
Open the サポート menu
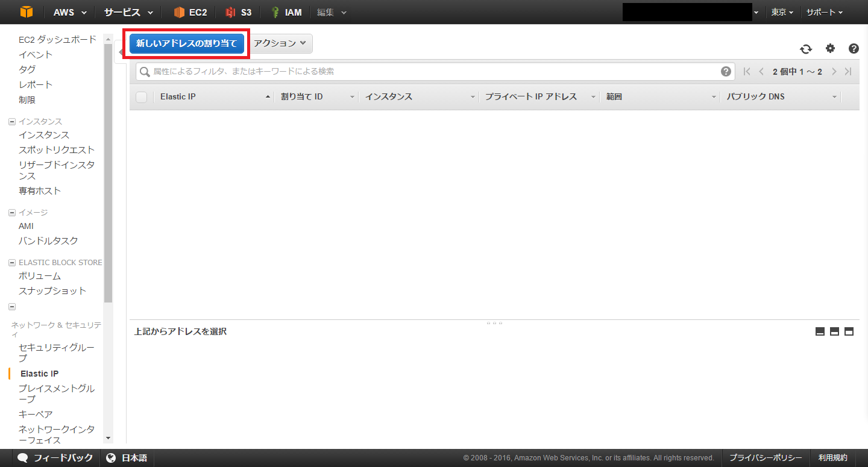[x=824, y=12]
